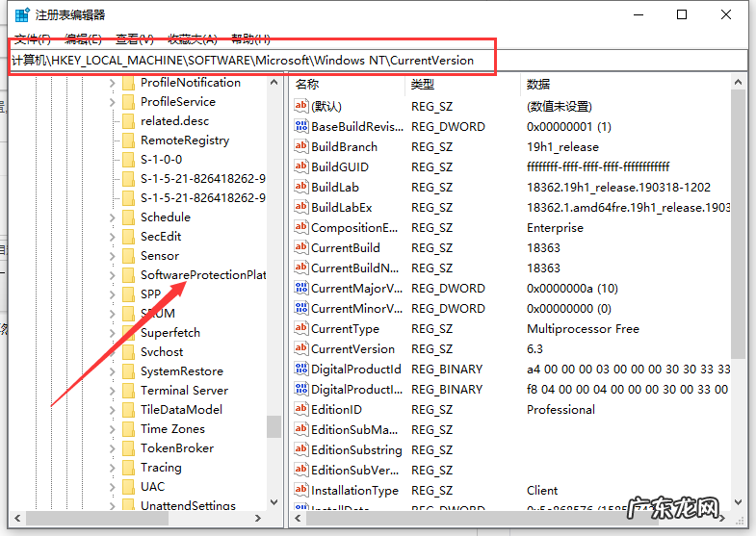Click the SPP folder icon

tap(128, 294)
